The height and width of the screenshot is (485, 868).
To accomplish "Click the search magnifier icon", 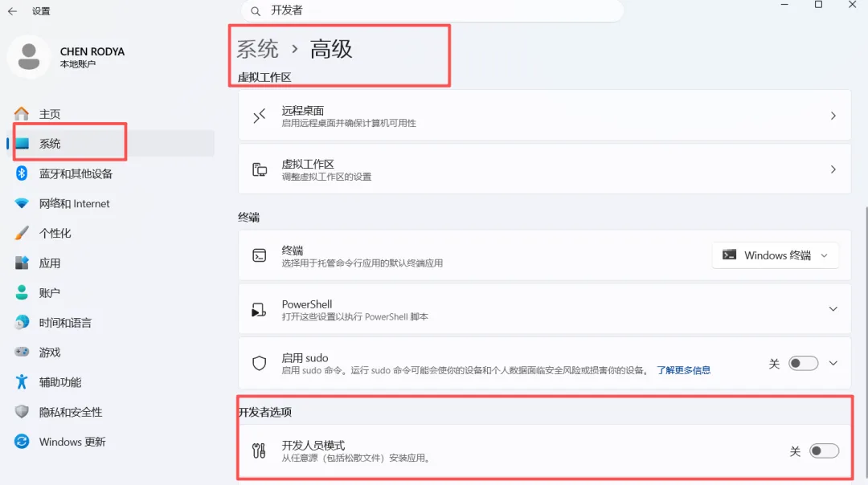I will [256, 11].
